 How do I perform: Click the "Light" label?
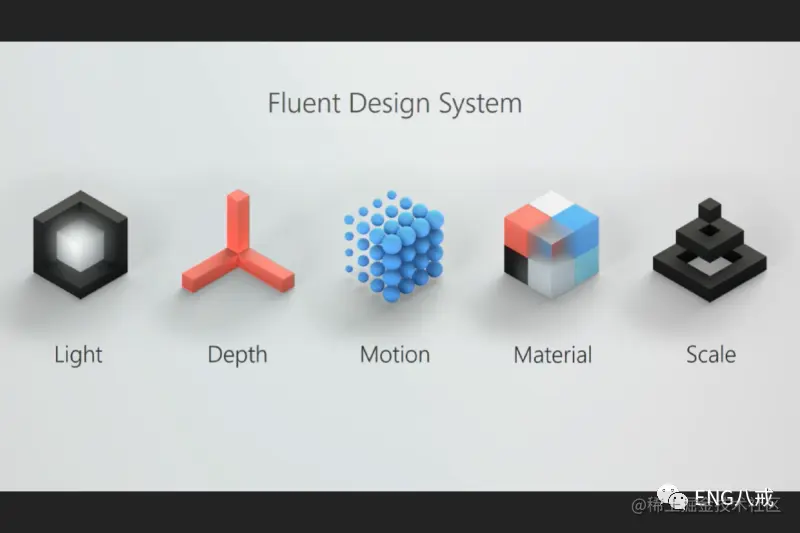pyautogui.click(x=79, y=355)
